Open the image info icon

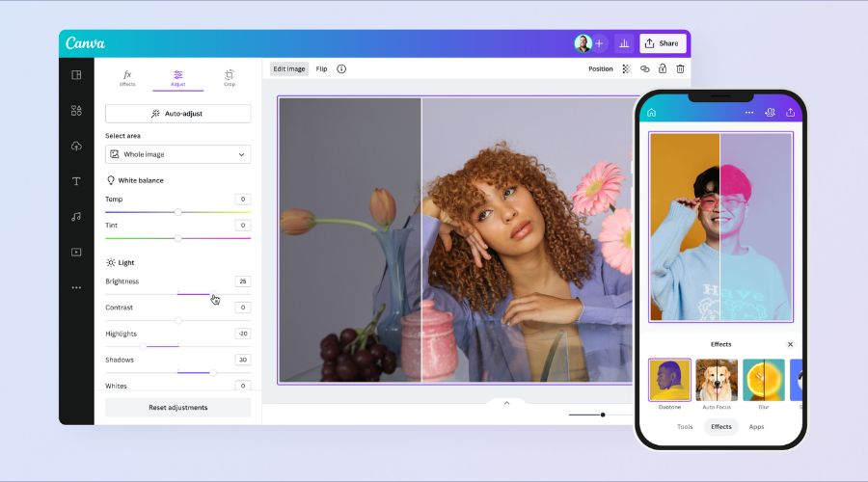(x=341, y=69)
